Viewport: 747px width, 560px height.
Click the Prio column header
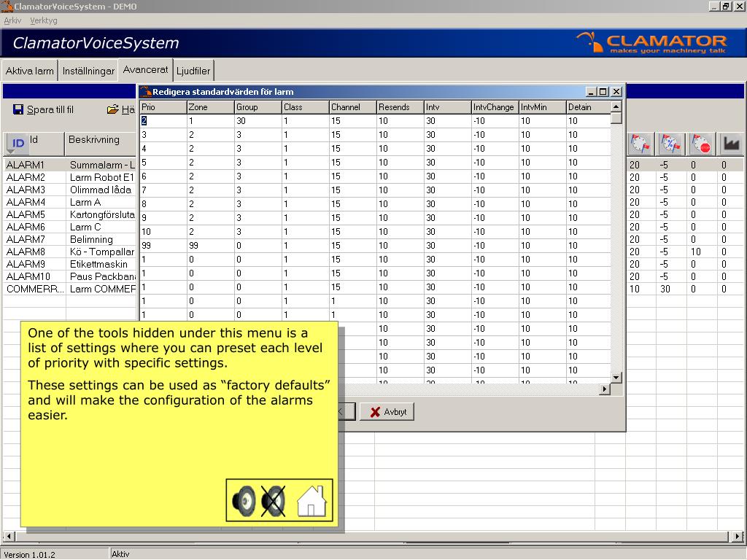coord(163,107)
